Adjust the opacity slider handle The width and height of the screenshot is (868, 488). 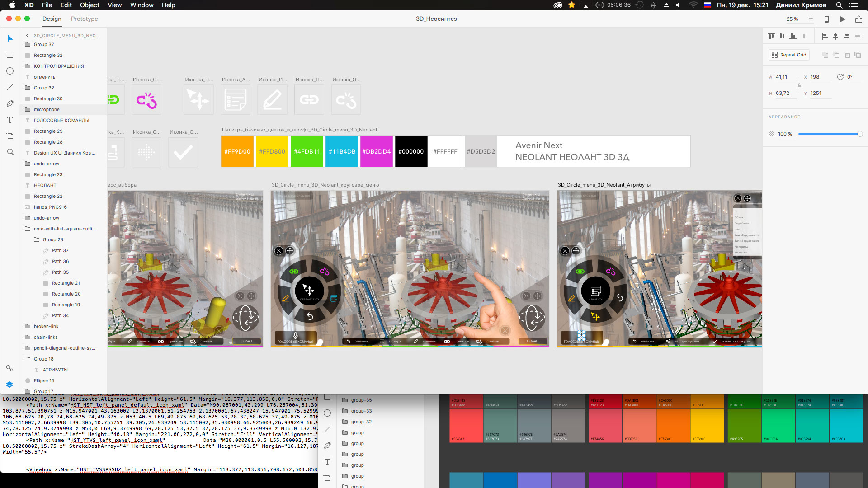coord(860,134)
